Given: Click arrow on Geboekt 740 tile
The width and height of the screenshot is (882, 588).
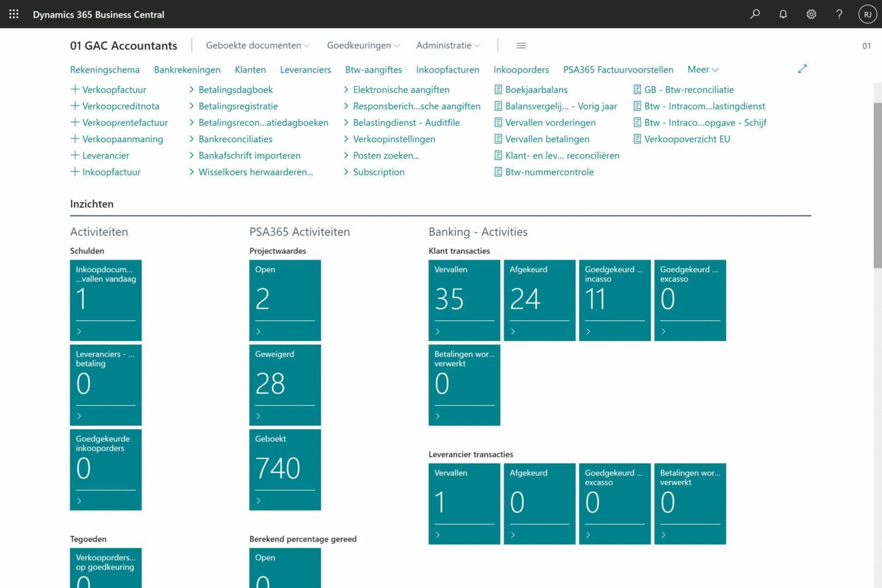Looking at the screenshot, I should click(x=258, y=500).
